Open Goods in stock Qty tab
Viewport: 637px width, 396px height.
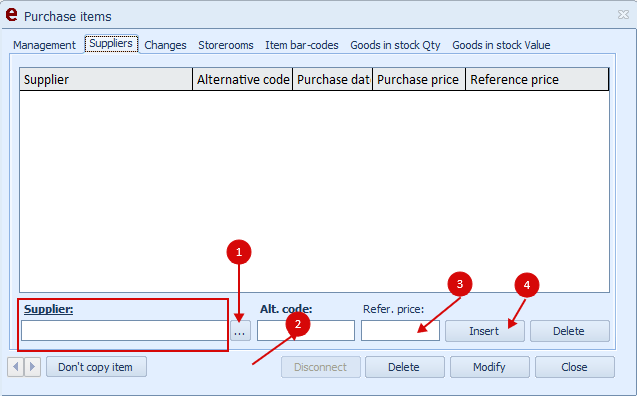[x=395, y=45]
